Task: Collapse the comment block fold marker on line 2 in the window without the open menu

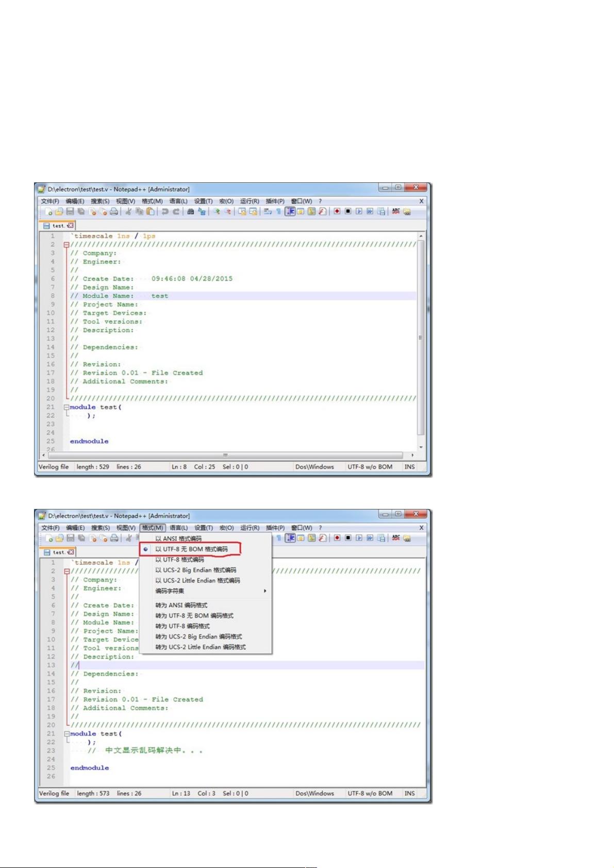Action: [x=66, y=245]
